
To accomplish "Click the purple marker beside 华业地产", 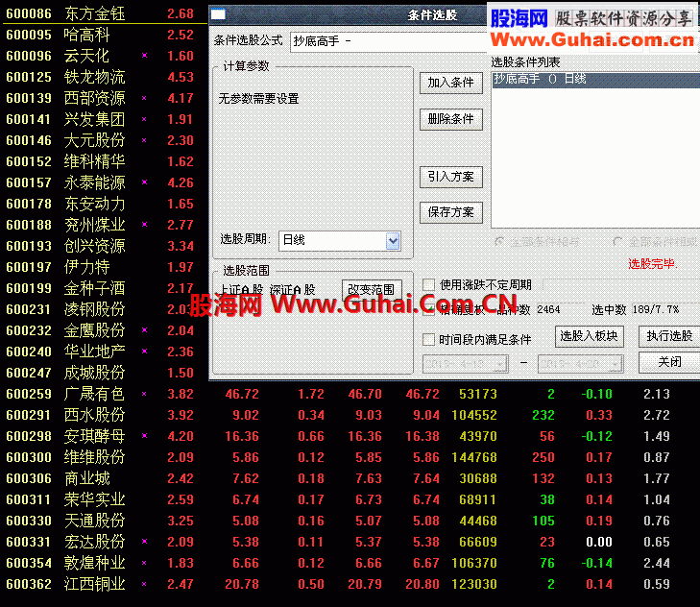I will click(x=144, y=352).
